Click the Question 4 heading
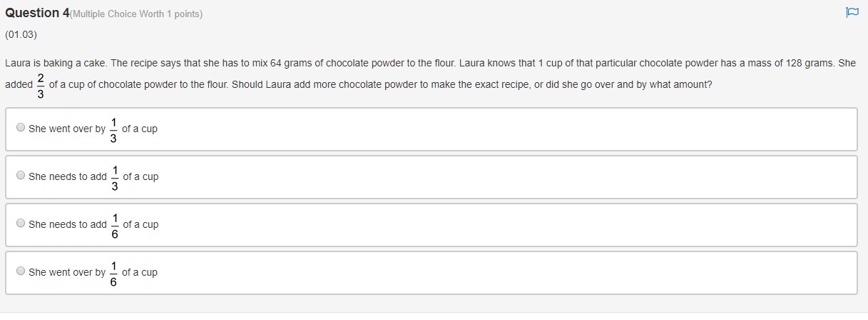This screenshot has width=868, height=320. click(x=36, y=13)
